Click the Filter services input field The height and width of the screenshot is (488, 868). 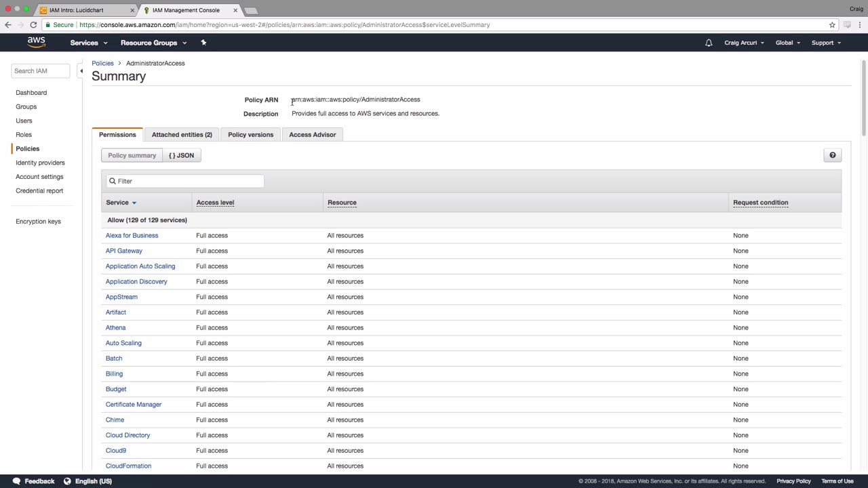(x=185, y=181)
